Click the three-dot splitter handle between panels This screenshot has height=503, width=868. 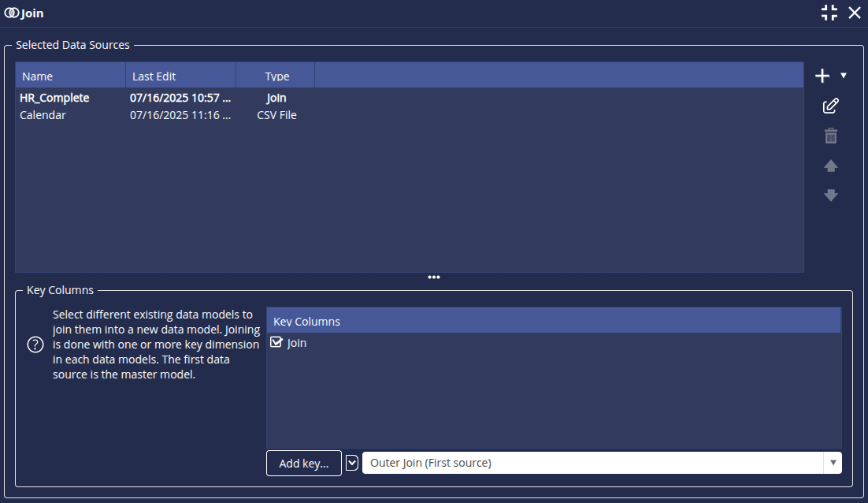434,278
